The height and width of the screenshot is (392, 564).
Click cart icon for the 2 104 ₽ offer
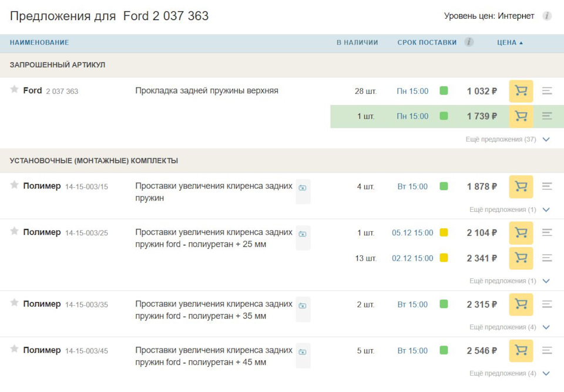pyautogui.click(x=521, y=233)
